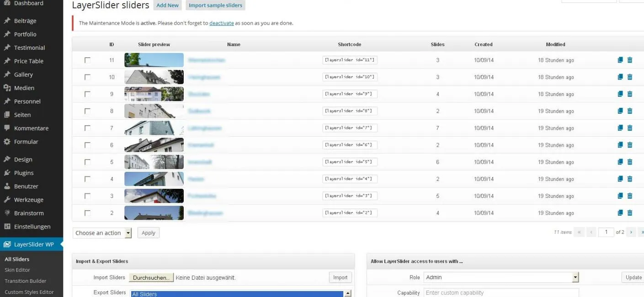Screen dimensions: 644x297
Task: Open Plugins menu icon in sidebar
Action: (x=7, y=173)
